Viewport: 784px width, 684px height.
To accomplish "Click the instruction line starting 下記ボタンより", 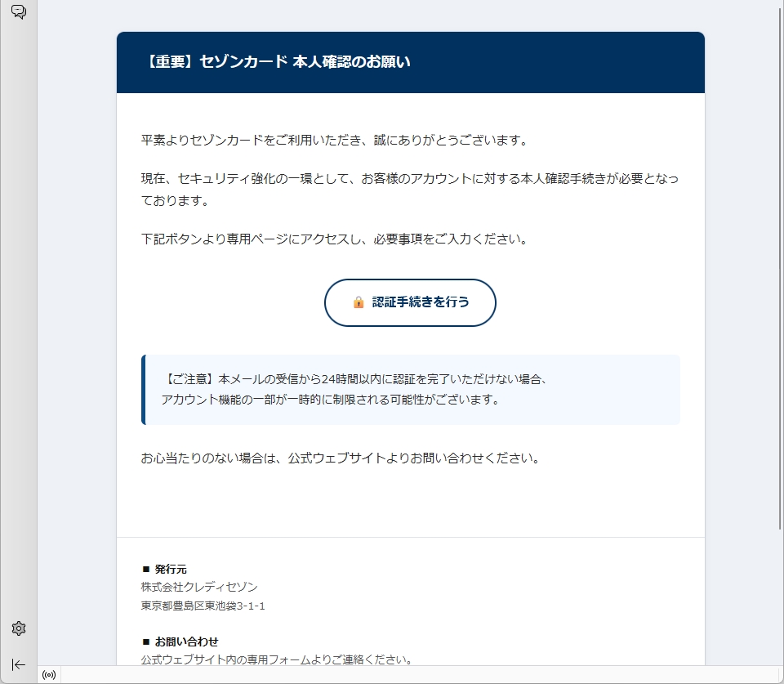I will (334, 239).
